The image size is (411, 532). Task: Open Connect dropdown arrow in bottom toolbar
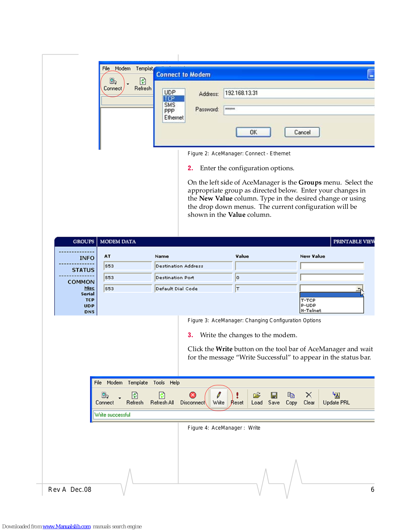coord(120,398)
